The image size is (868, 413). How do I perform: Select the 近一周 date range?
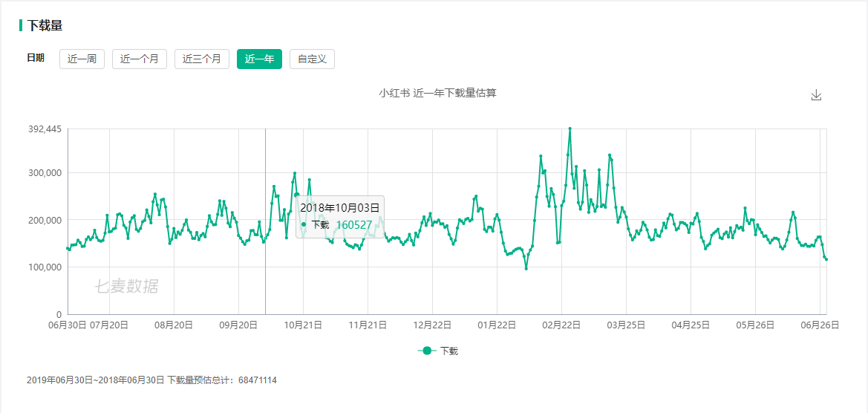click(82, 59)
